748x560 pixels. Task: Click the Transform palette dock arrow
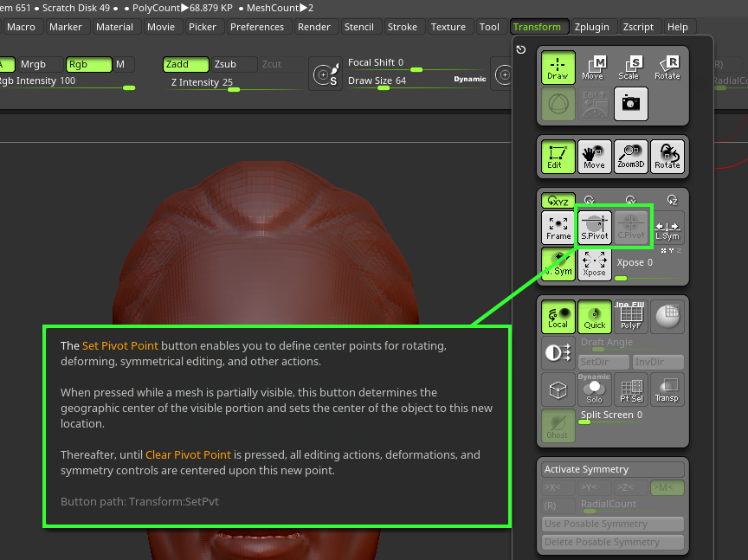(520, 49)
